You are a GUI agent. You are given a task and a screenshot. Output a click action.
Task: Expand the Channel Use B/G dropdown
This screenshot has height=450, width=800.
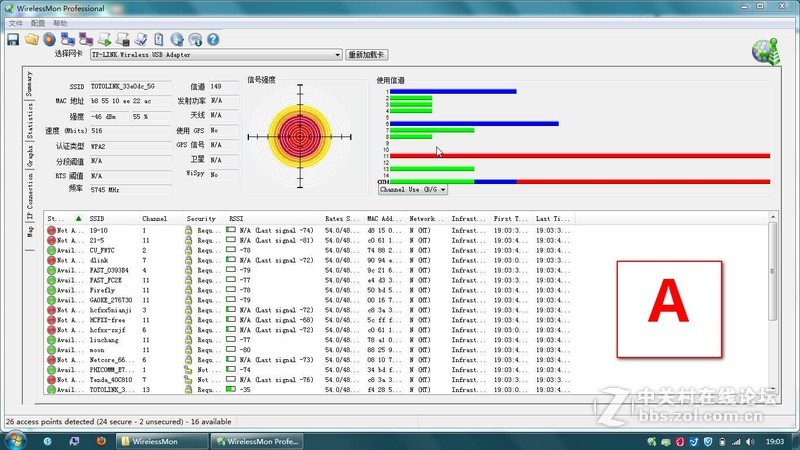(x=443, y=189)
